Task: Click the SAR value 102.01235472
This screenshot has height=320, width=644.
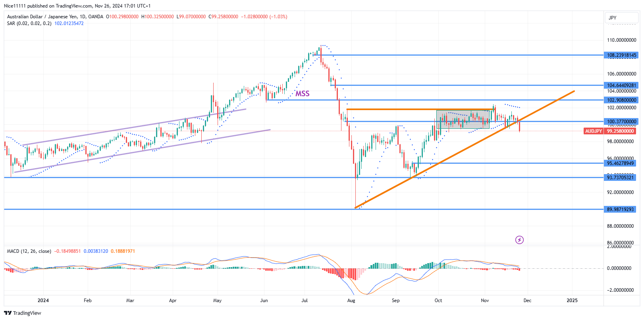Action: click(69, 23)
